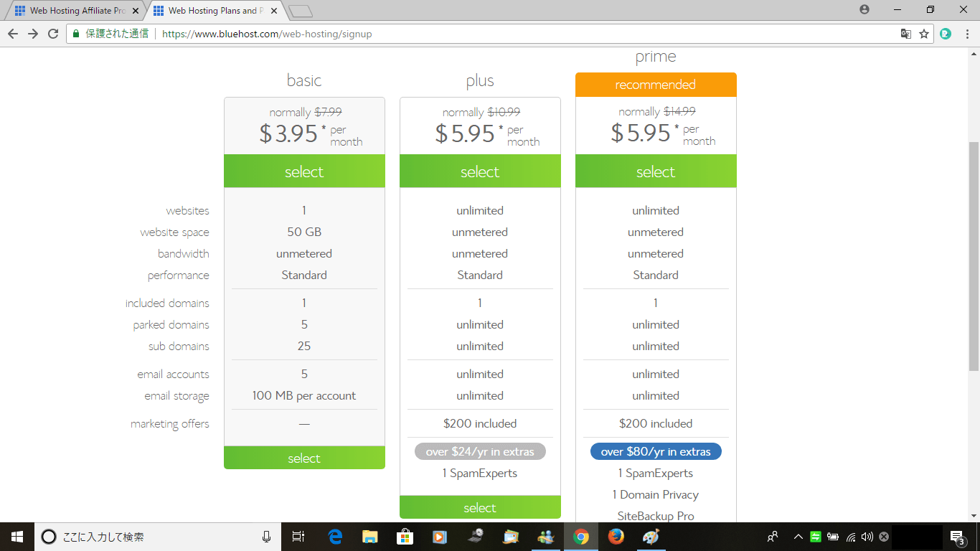980x551 pixels.
Task: Open Firefox from the taskbar
Action: (616, 537)
